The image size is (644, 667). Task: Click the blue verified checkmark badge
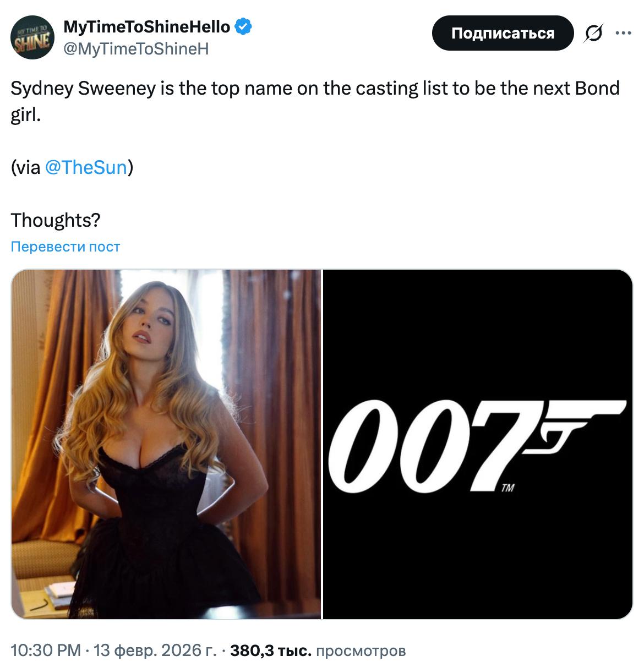pos(244,26)
